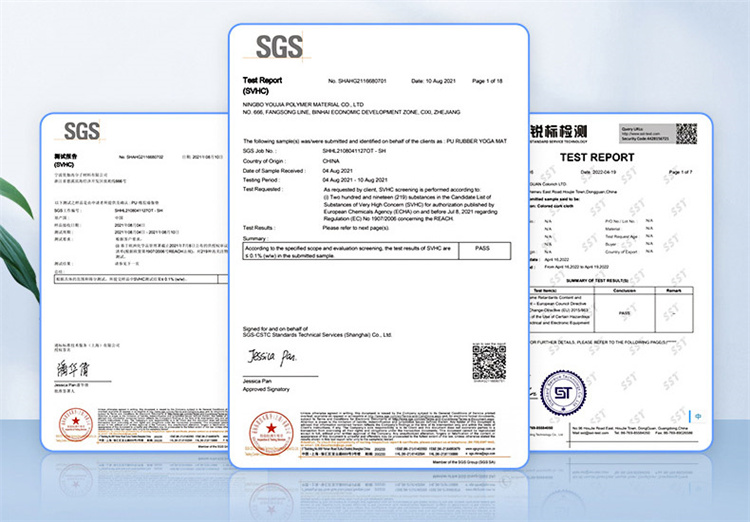The width and height of the screenshot is (750, 522).
Task: Click the 'Summary :' label on center report
Action: pos(255,238)
